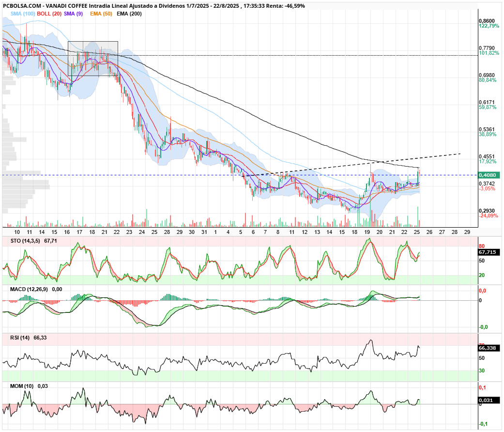Click the SMA (100) legend label

[x=22, y=14]
